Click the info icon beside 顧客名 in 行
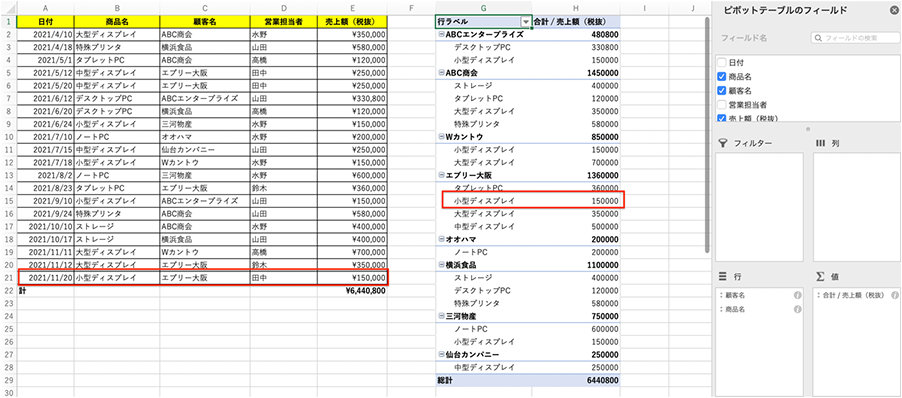 798,295
